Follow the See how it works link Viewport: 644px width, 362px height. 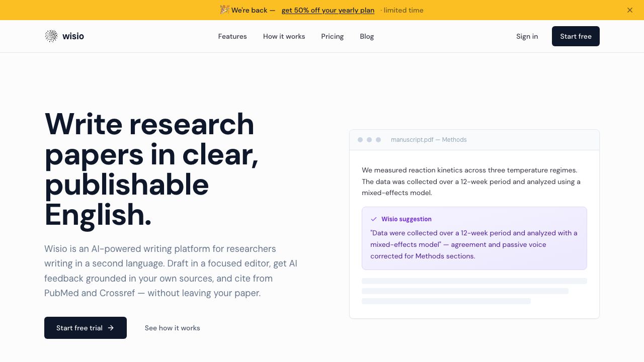[x=173, y=328]
